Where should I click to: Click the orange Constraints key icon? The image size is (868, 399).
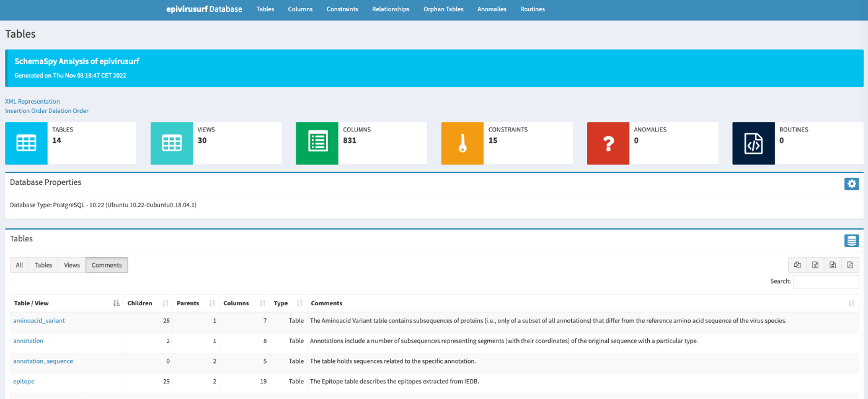click(x=463, y=143)
